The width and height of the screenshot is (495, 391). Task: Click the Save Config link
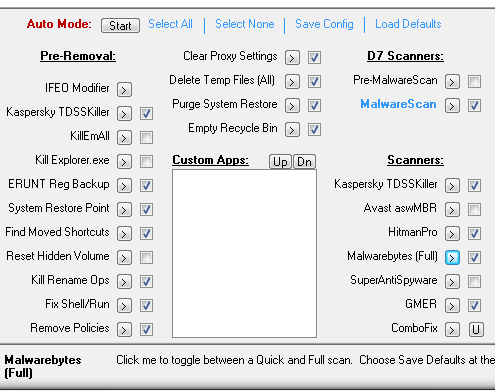(x=324, y=24)
